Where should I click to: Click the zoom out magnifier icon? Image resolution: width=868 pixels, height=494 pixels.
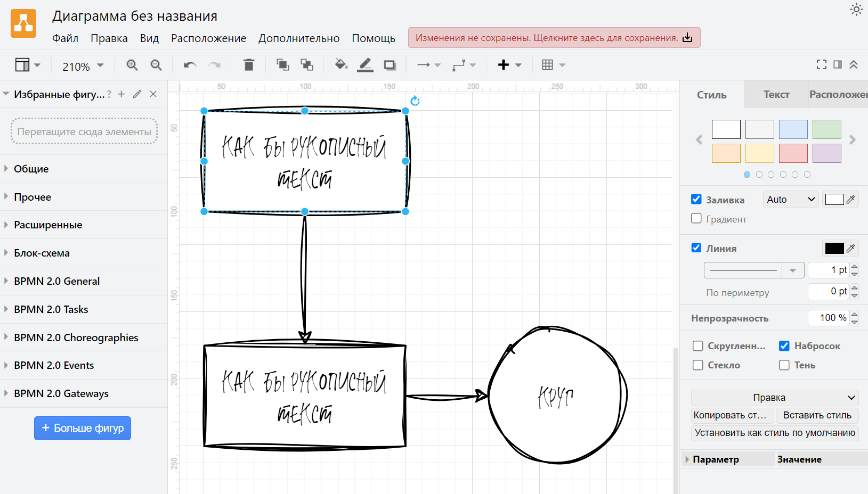[156, 65]
